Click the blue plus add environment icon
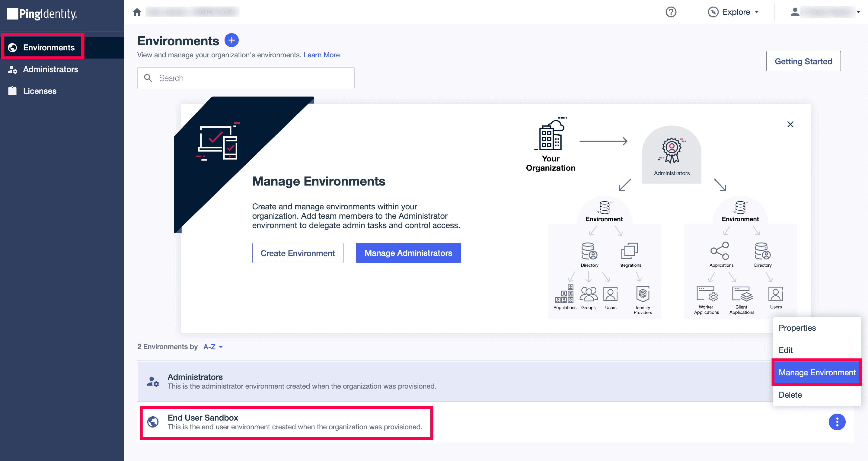 pyautogui.click(x=231, y=40)
